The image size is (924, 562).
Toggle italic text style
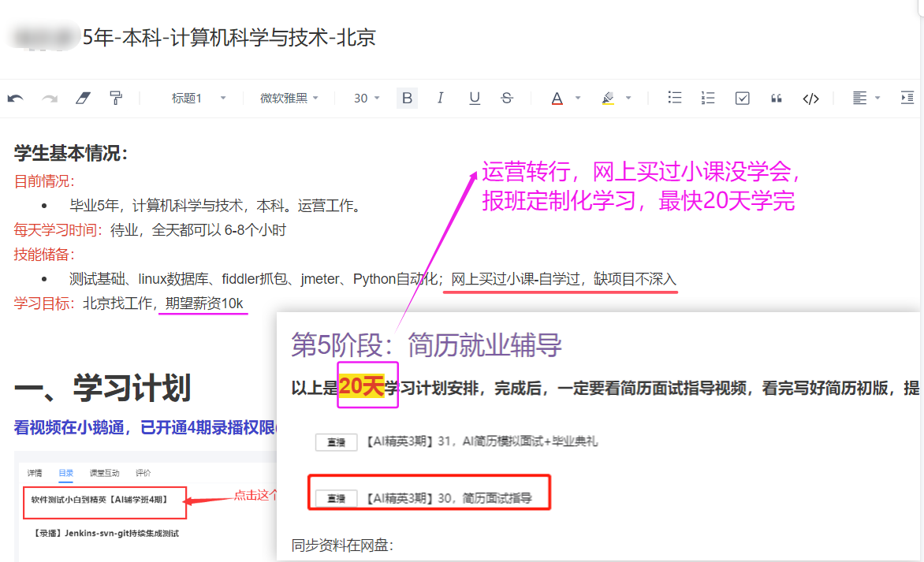[x=440, y=99]
